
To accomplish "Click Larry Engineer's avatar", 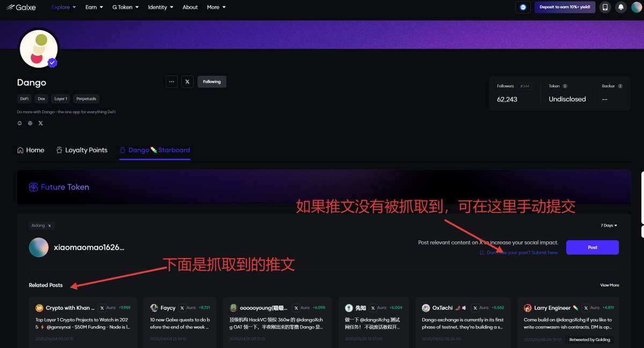I will (x=528, y=308).
